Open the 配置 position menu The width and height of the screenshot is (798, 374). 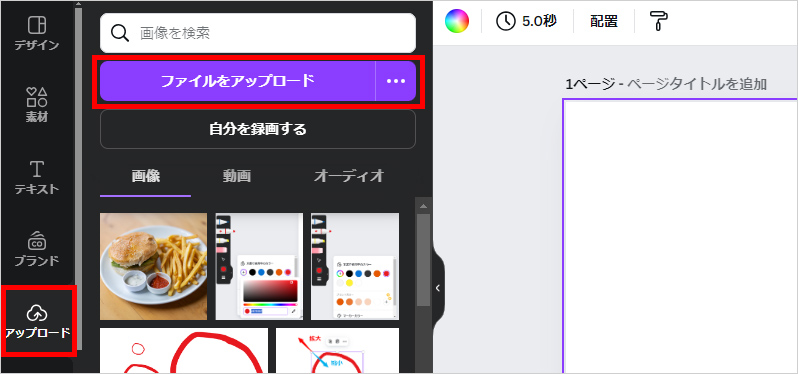click(x=604, y=21)
